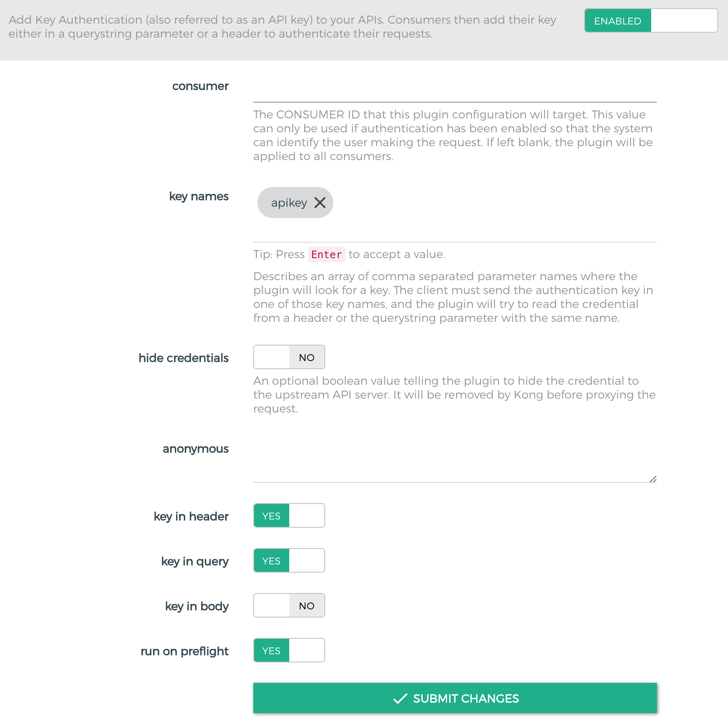Switch off run on preflight toggle

tap(289, 650)
